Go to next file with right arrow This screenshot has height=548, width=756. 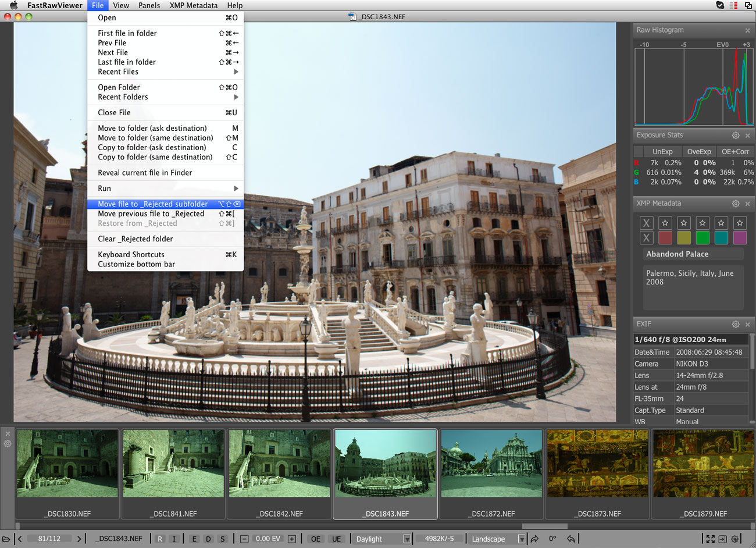click(79, 539)
